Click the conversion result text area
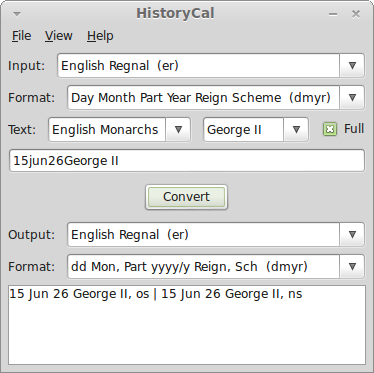 tap(187, 325)
